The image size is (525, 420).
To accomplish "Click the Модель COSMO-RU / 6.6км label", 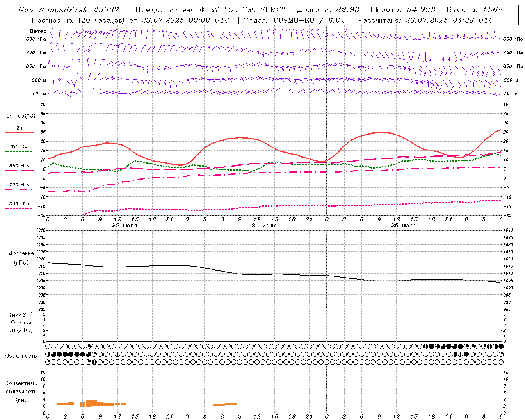I will pos(295,20).
